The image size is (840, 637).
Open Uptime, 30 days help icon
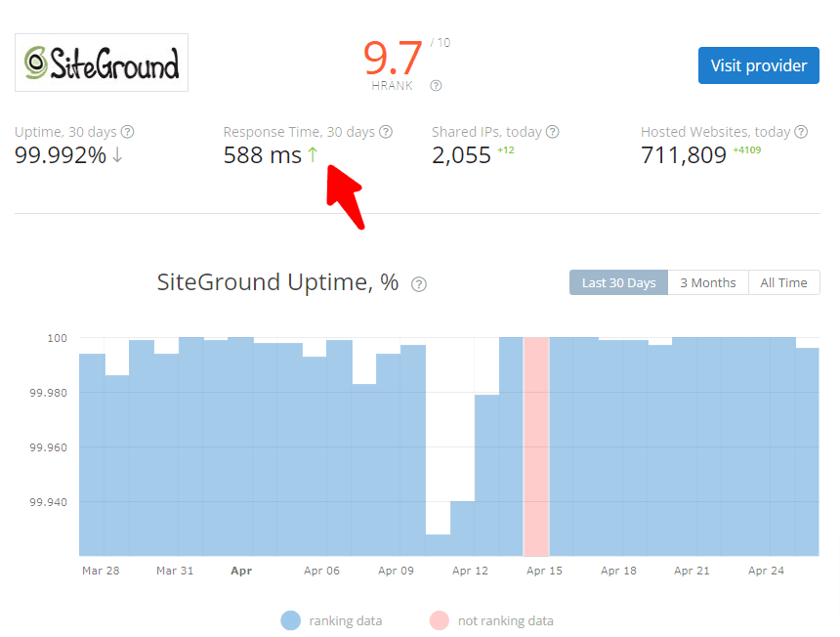128,132
